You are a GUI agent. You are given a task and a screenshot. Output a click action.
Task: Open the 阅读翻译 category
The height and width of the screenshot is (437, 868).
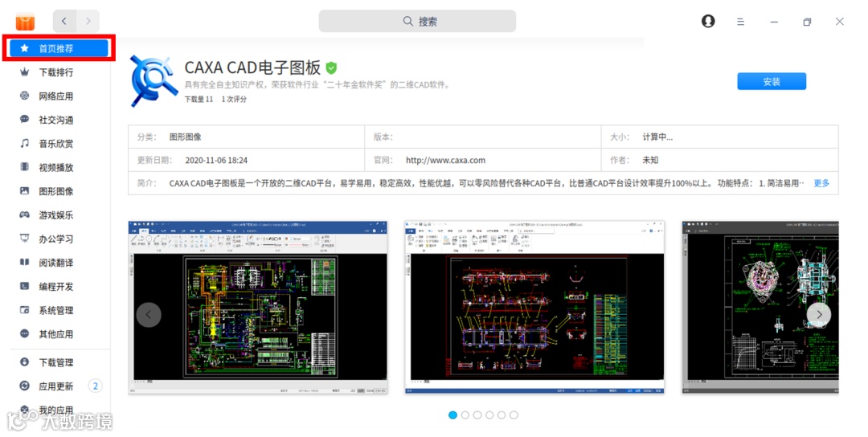(56, 262)
